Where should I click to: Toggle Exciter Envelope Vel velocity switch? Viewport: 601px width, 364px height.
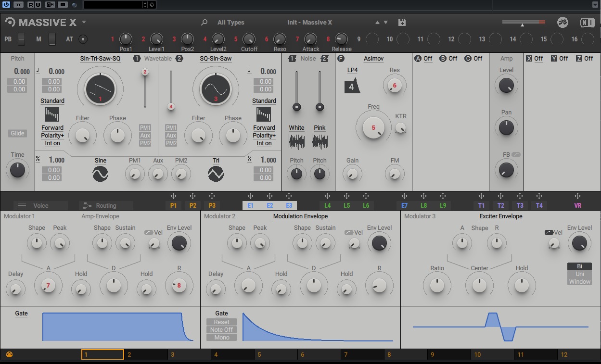[549, 233]
